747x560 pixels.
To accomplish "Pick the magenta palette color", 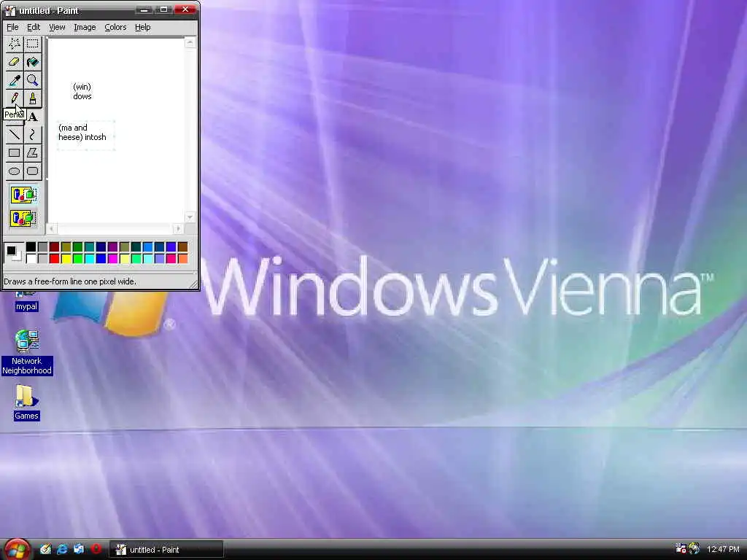I will tap(112, 259).
